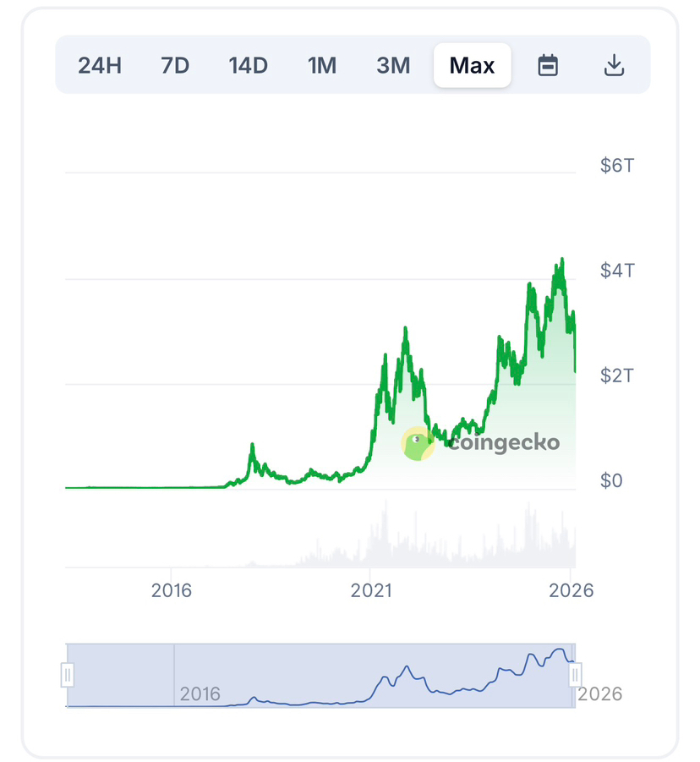Click the $4T y-axis label
This screenshot has width=700, height=762.
[617, 271]
